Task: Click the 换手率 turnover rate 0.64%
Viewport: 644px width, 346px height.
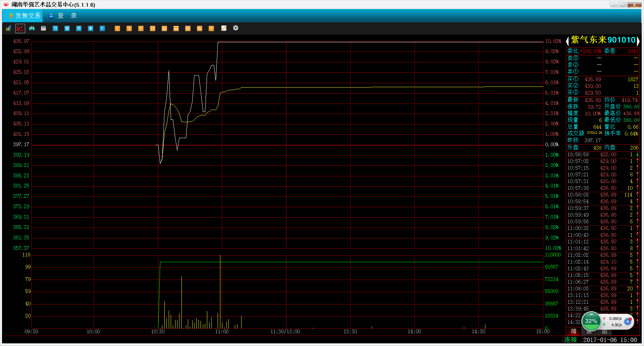Action: point(631,134)
